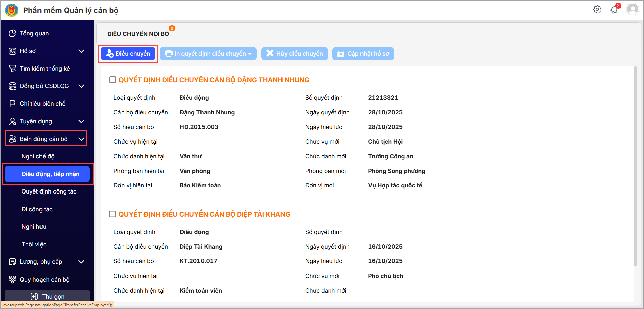
Task: Click the vertical scrollbar of the list
Action: (x=635, y=167)
